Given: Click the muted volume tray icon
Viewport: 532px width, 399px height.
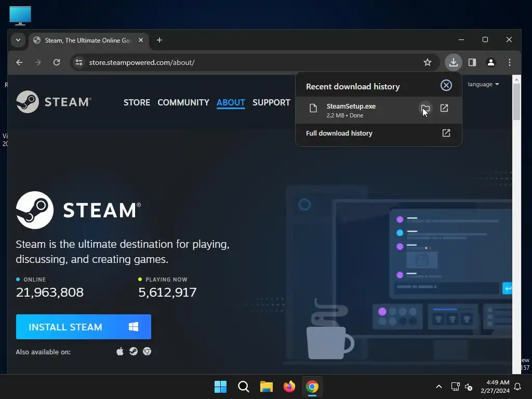Looking at the screenshot, I should point(469,387).
